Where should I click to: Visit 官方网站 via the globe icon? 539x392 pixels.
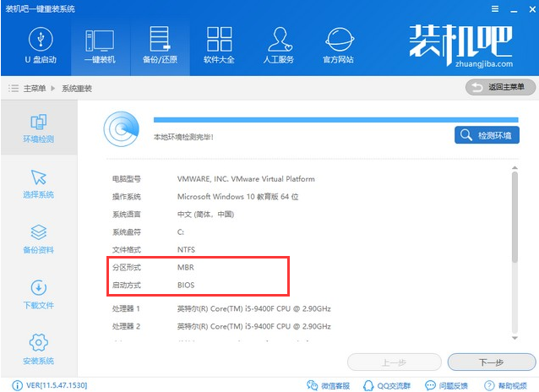click(338, 46)
